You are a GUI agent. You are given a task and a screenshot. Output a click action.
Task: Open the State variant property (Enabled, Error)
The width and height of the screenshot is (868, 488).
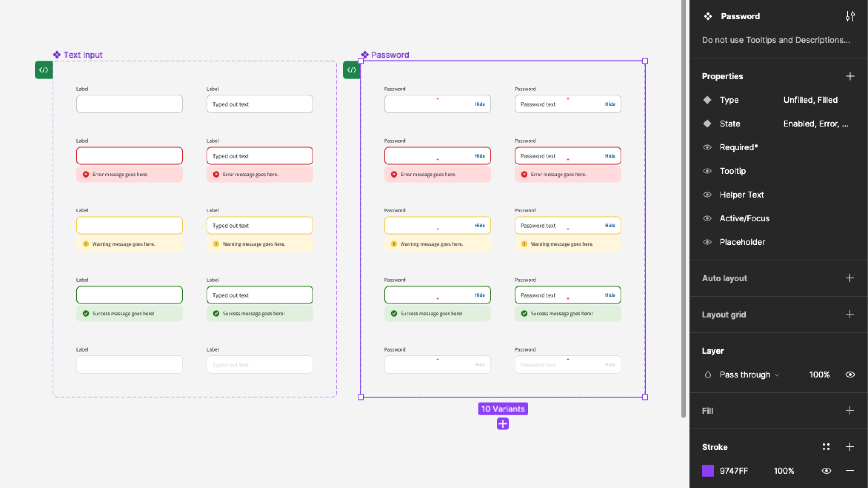pos(815,124)
